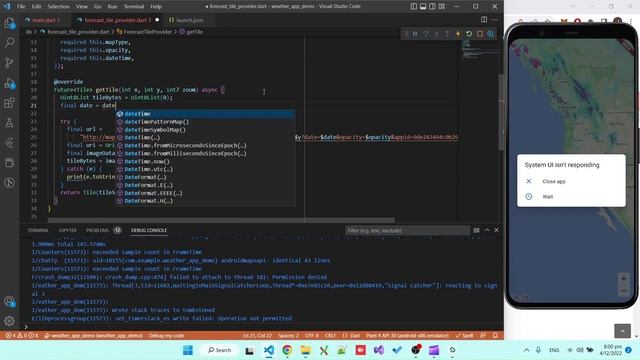
Task: Open the Terminal menu
Action: pyautogui.click(x=134, y=7)
